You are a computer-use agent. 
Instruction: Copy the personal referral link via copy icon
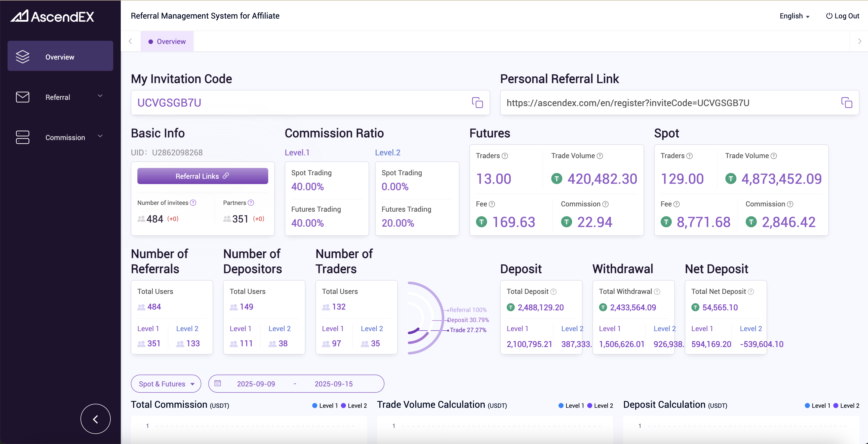tap(847, 102)
